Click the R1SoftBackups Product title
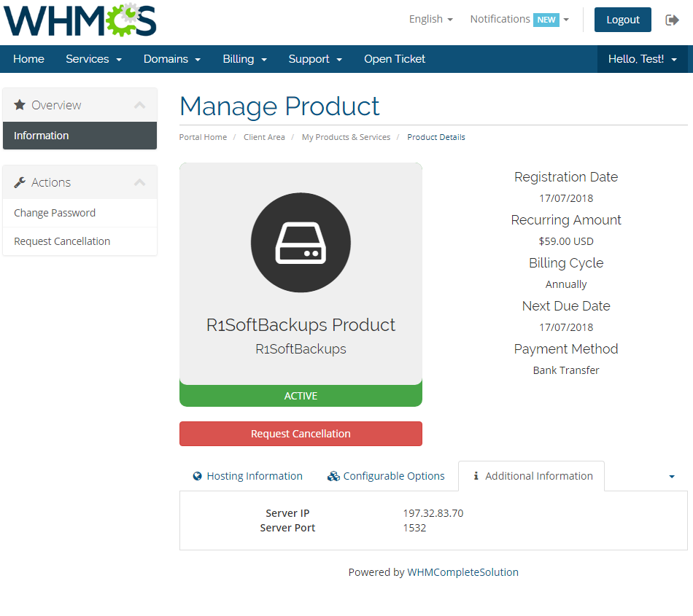Viewport: 693px width, 616px height. [301, 325]
